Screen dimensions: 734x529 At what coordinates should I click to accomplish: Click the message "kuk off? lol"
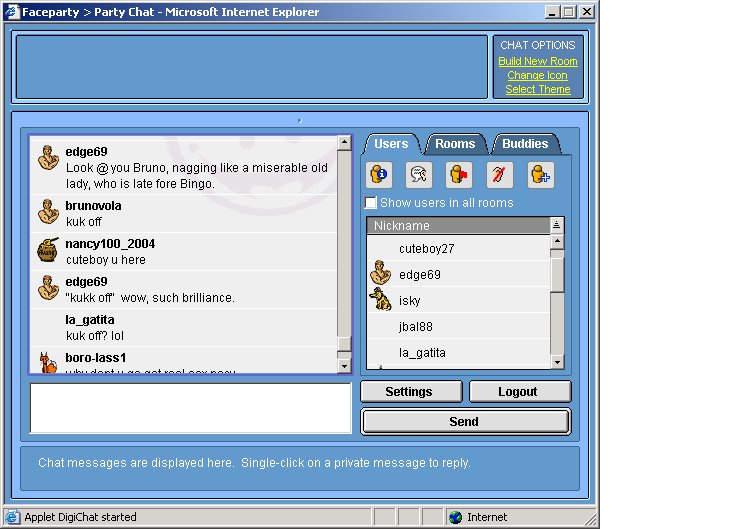(95, 336)
